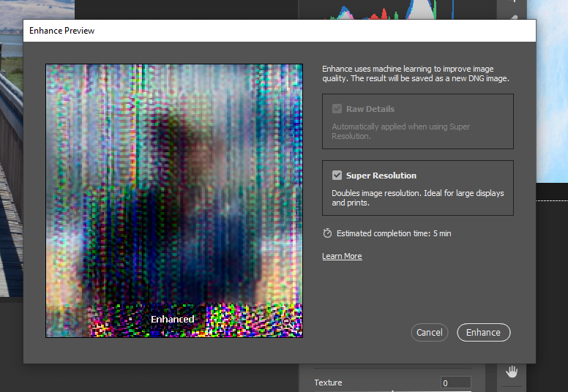Click the Super Resolution label text

381,176
